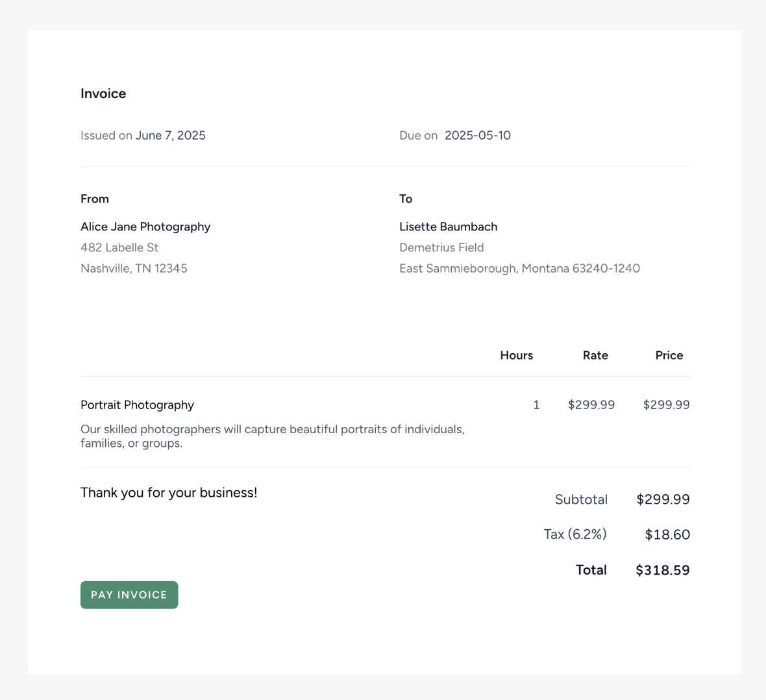766x700 pixels.
Task: Select the Portrait Photography line item title
Action: coord(137,405)
